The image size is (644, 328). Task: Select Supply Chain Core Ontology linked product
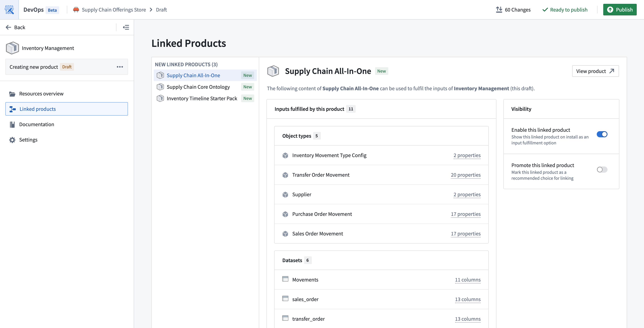(198, 87)
